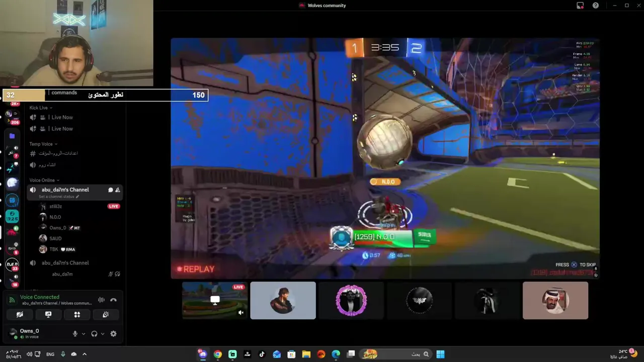Open Google Chrome from the taskbar

217,354
